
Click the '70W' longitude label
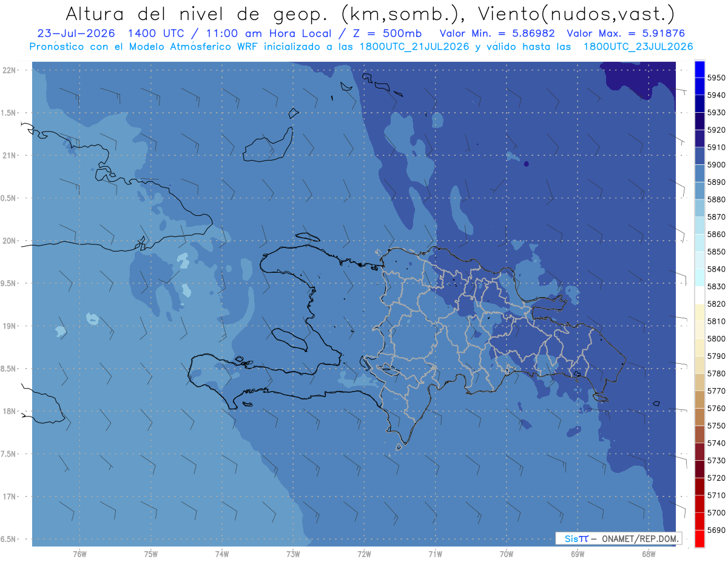coord(507,554)
